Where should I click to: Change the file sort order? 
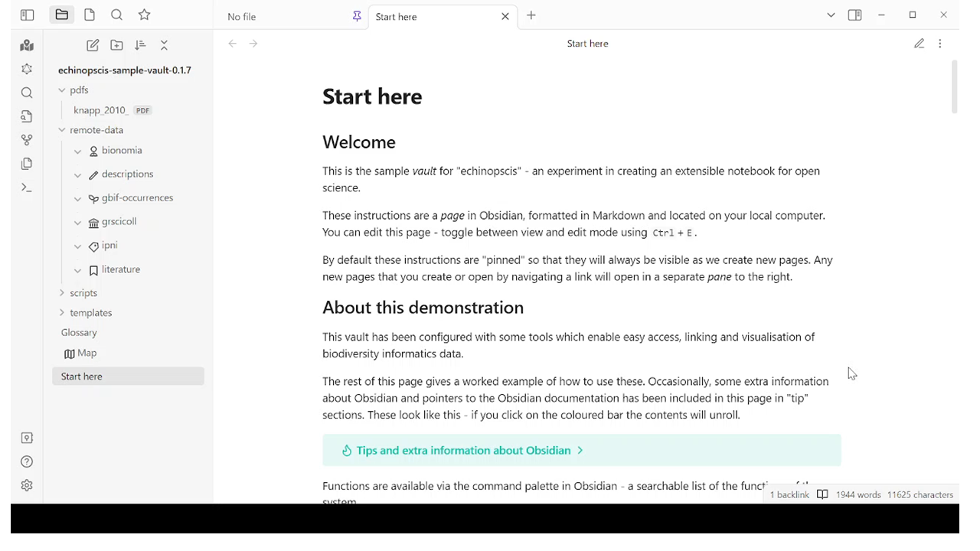click(140, 46)
